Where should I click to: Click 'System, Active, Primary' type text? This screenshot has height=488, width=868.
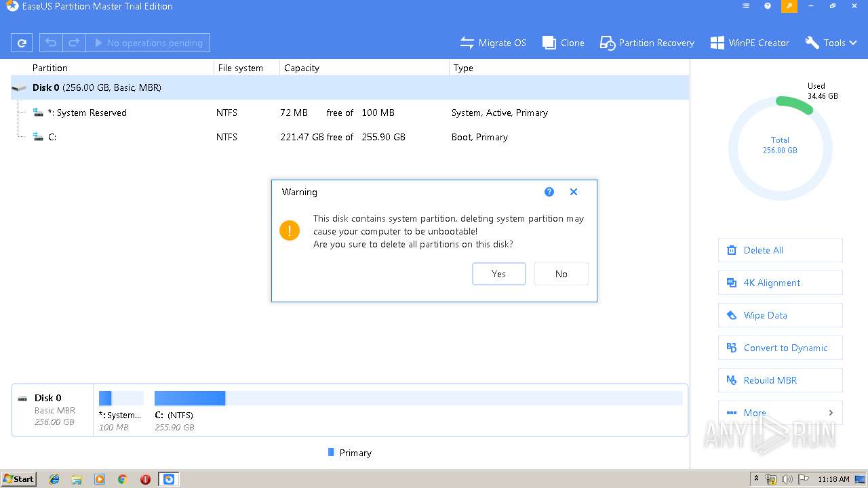point(500,113)
